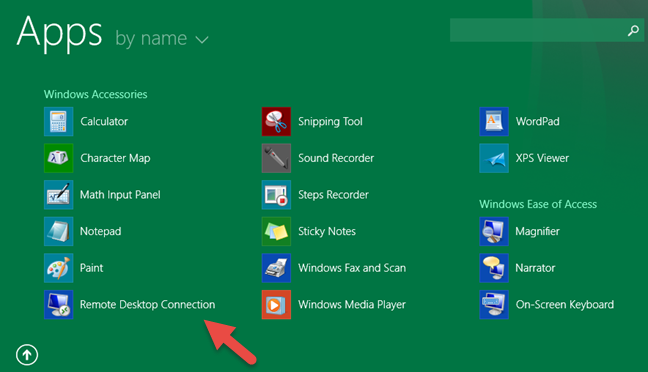Select the 'Math Input Panel' label

pyautogui.click(x=120, y=195)
